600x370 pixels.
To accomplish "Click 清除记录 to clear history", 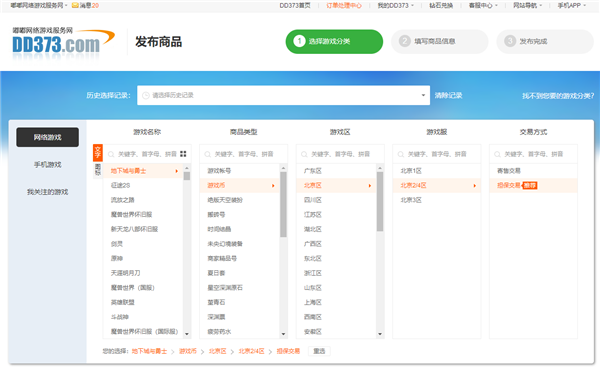I will 448,95.
